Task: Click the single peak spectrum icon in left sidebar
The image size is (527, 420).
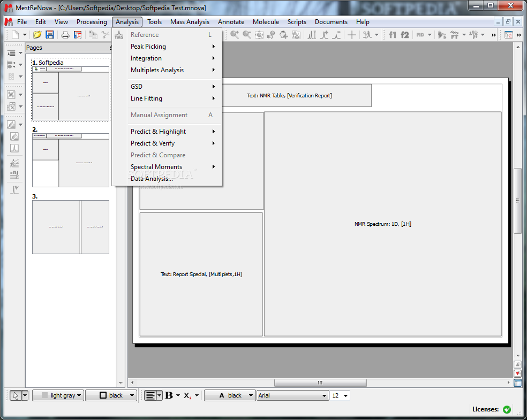Action: tap(14, 148)
